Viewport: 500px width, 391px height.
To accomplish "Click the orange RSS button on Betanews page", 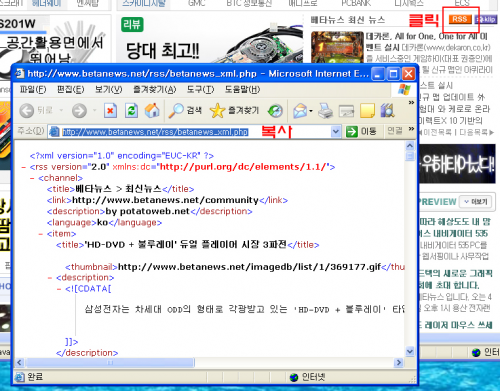I will pyautogui.click(x=460, y=19).
